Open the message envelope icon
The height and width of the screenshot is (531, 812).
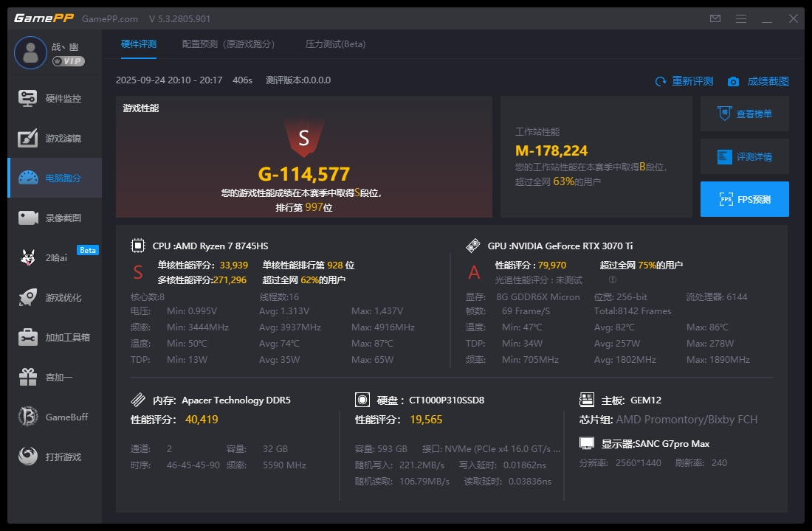click(x=715, y=18)
